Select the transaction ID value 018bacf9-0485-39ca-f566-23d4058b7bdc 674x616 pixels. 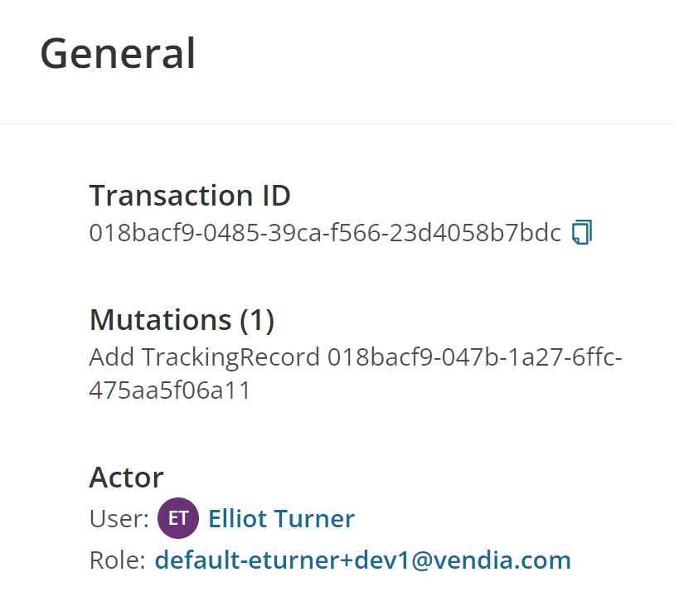click(x=325, y=233)
